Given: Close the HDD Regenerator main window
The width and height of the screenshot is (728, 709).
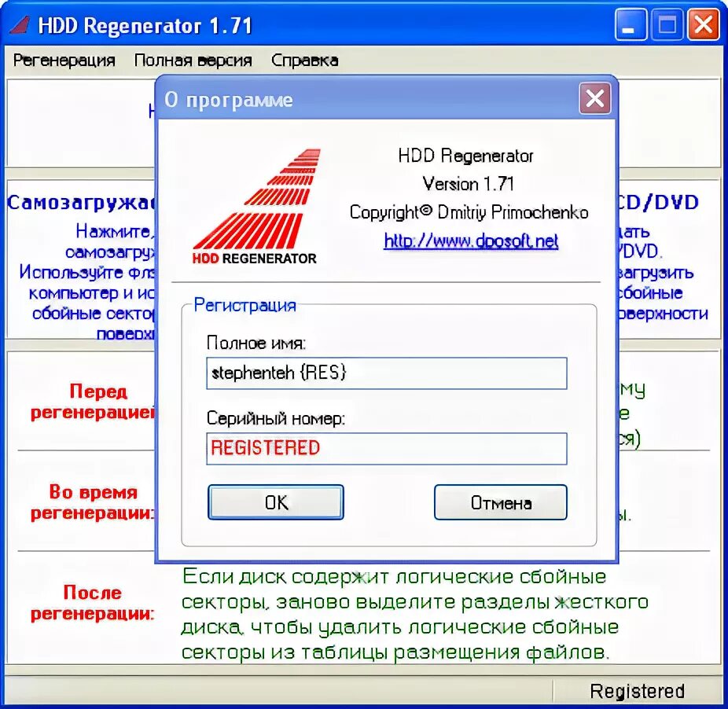Looking at the screenshot, I should coord(704,24).
